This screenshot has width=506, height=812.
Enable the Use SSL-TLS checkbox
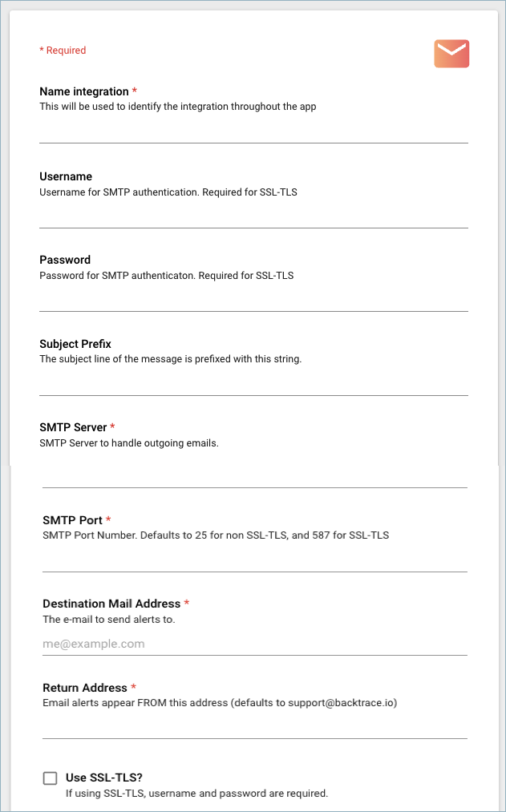click(x=51, y=778)
